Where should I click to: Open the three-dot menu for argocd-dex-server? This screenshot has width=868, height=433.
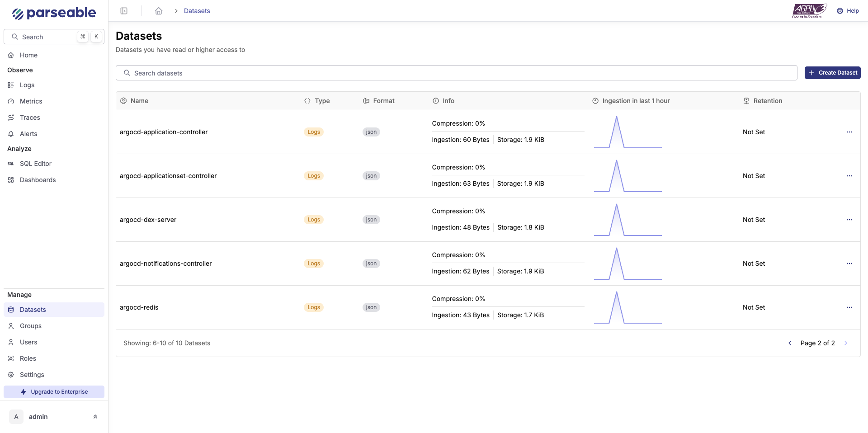coord(849,220)
